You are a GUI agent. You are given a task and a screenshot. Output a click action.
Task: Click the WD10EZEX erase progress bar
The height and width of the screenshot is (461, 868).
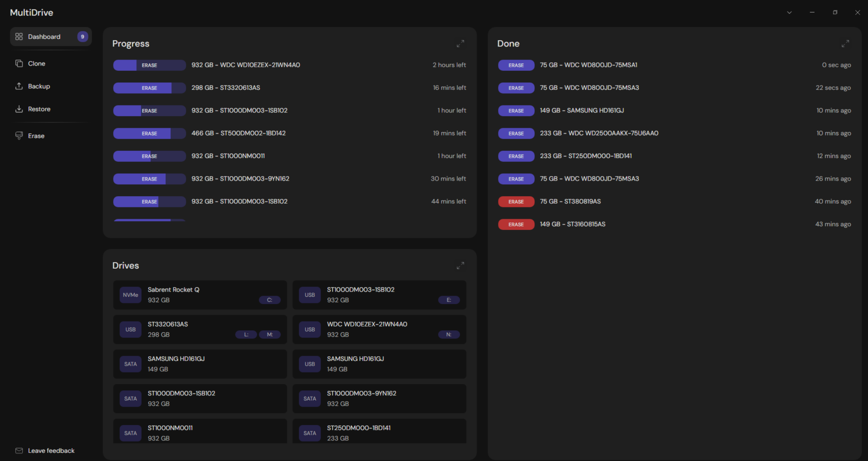point(149,65)
